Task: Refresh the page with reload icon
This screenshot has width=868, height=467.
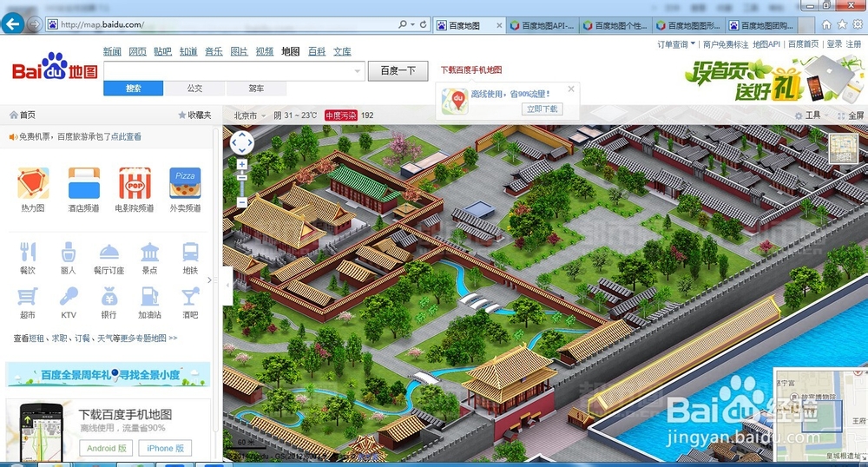Action: click(423, 24)
